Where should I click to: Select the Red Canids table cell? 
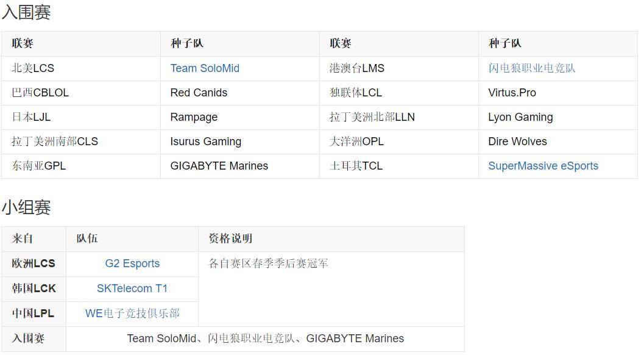(x=199, y=93)
